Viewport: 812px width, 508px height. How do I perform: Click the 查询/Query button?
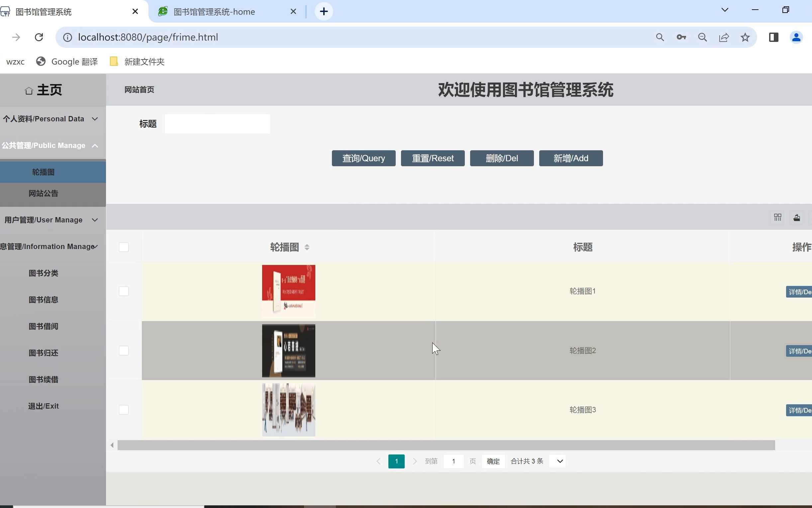pyautogui.click(x=363, y=158)
